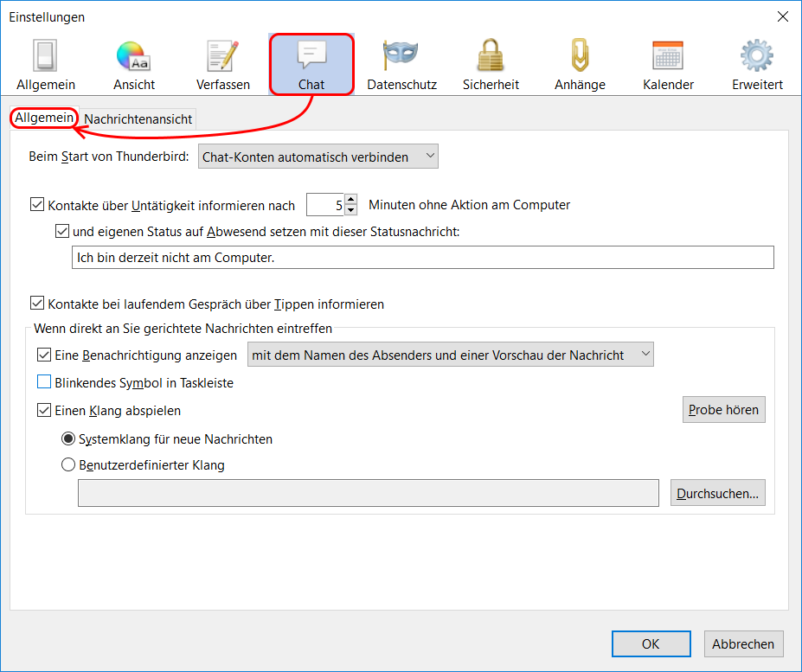This screenshot has height=672, width=802.
Task: Decrease the idle minutes spinner value
Action: (351, 209)
